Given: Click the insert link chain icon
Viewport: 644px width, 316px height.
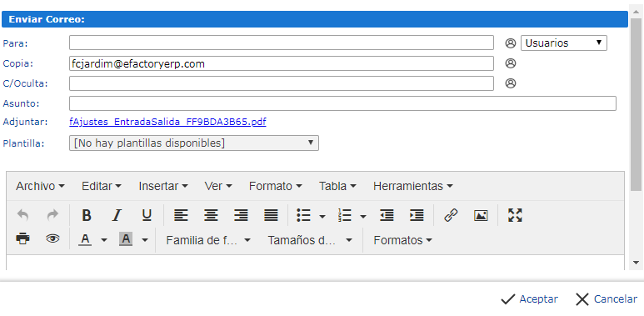Looking at the screenshot, I should (x=451, y=215).
